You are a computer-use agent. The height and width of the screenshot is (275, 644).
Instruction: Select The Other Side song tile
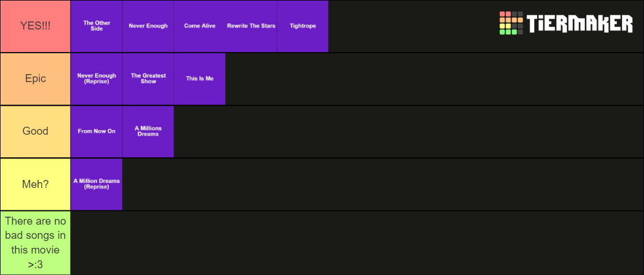click(x=97, y=26)
